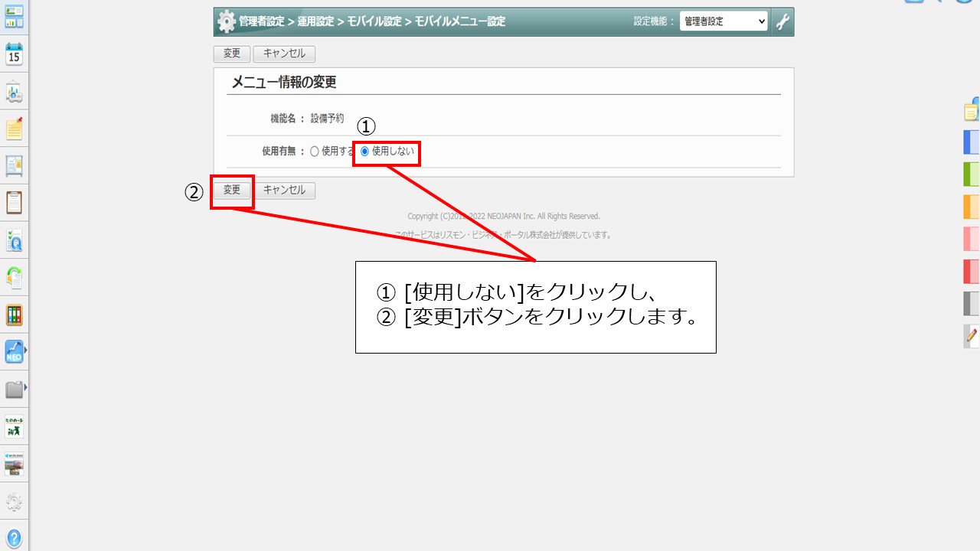Open the calendar icon showing 15
The width and height of the screenshot is (980, 551).
pos(14,54)
